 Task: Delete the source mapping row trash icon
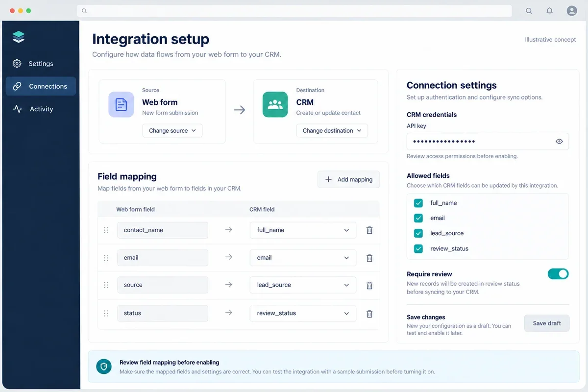[x=369, y=285]
